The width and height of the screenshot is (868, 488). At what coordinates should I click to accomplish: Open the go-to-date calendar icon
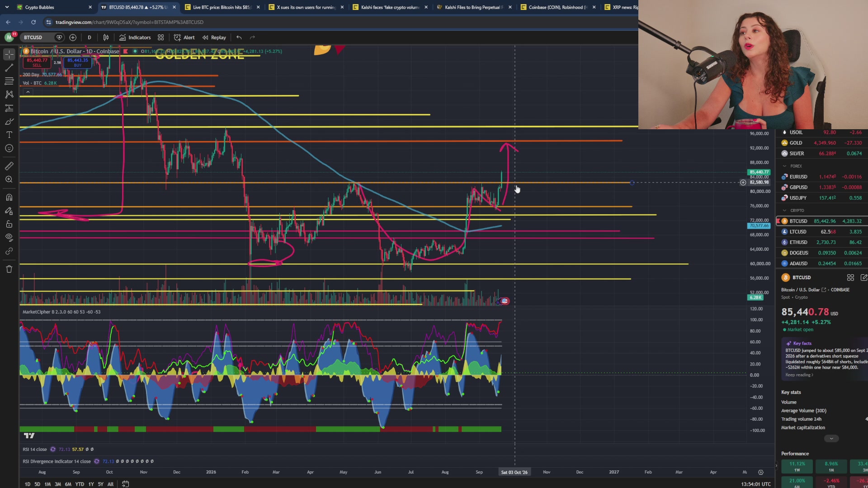pos(126,484)
